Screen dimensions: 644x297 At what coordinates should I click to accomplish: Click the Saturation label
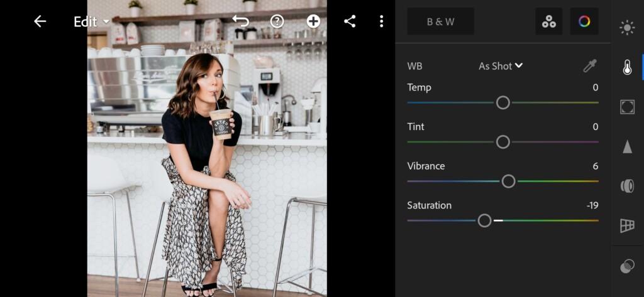tap(429, 205)
